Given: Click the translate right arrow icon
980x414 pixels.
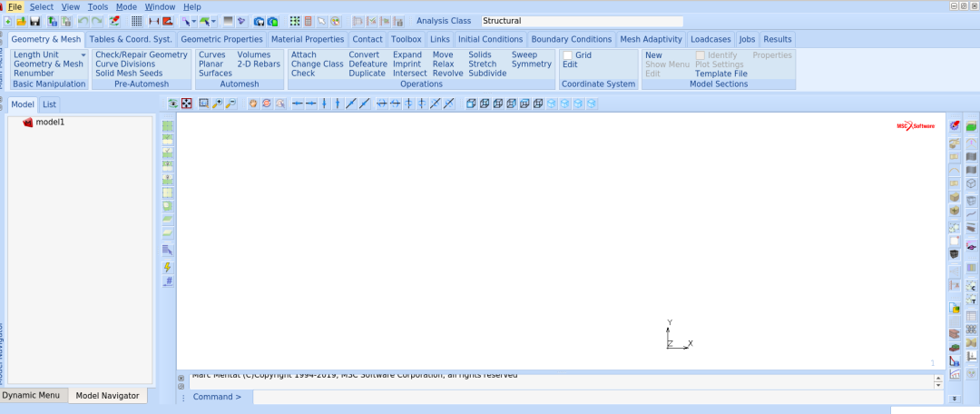Looking at the screenshot, I should click(310, 103).
